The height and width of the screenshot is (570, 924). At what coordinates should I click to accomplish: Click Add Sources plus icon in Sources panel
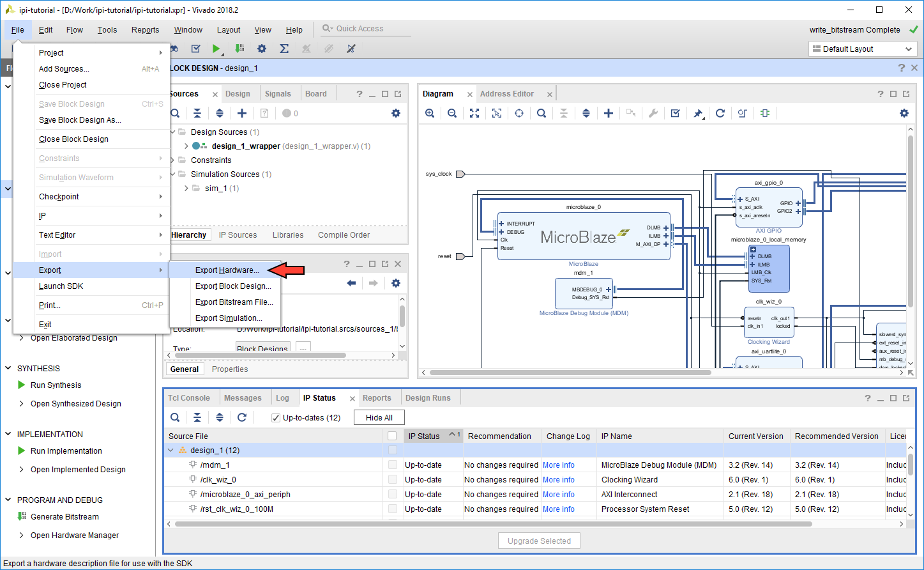pos(242,113)
